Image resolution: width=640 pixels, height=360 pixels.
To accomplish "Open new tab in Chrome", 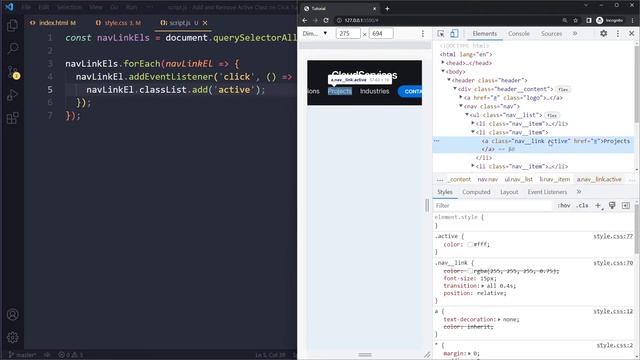I will pos(387,8).
